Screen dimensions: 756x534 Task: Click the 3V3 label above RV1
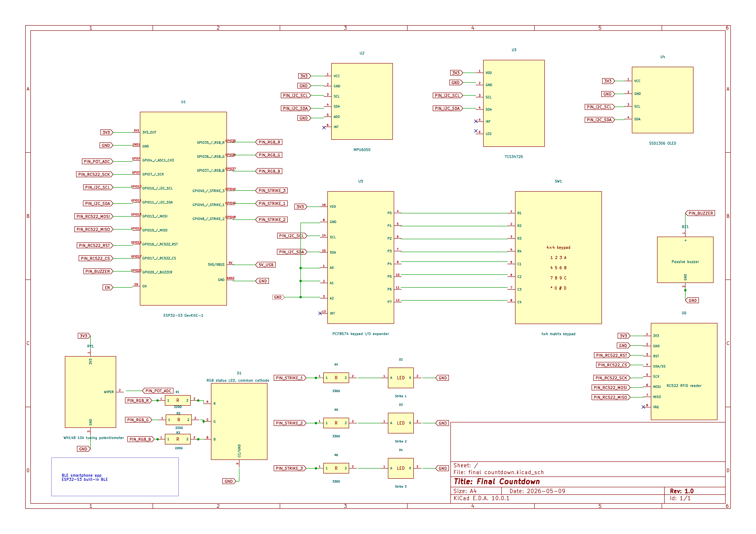click(x=84, y=336)
